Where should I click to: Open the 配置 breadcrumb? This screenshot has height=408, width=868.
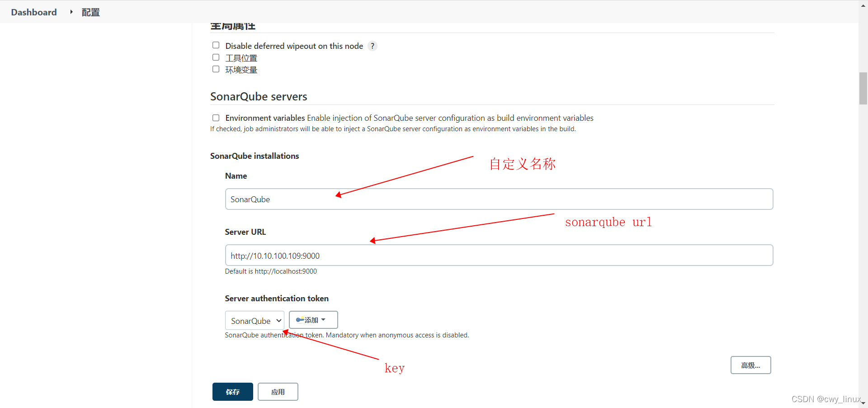point(90,12)
